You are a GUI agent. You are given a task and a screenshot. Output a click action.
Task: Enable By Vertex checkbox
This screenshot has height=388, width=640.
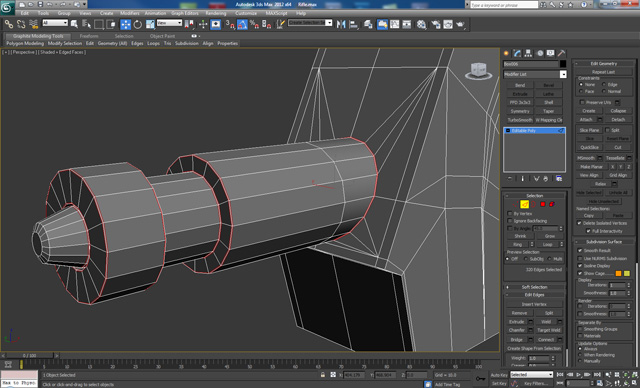(x=510, y=213)
